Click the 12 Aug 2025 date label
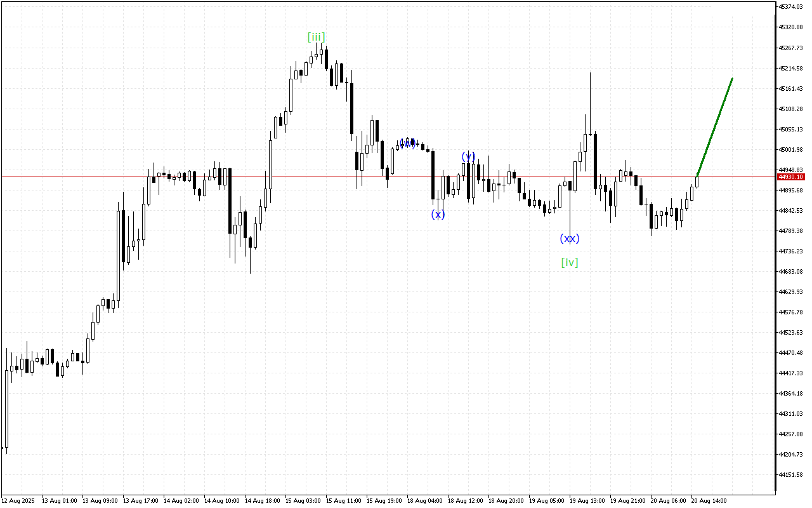Image resolution: width=812 pixels, height=508 pixels. tap(19, 500)
